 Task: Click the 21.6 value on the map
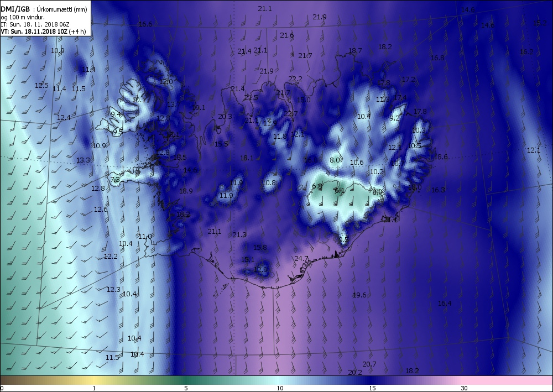pos(286,35)
